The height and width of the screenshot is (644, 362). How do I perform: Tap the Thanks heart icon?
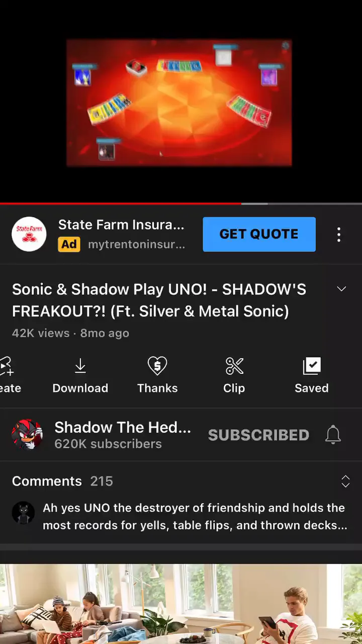click(157, 366)
